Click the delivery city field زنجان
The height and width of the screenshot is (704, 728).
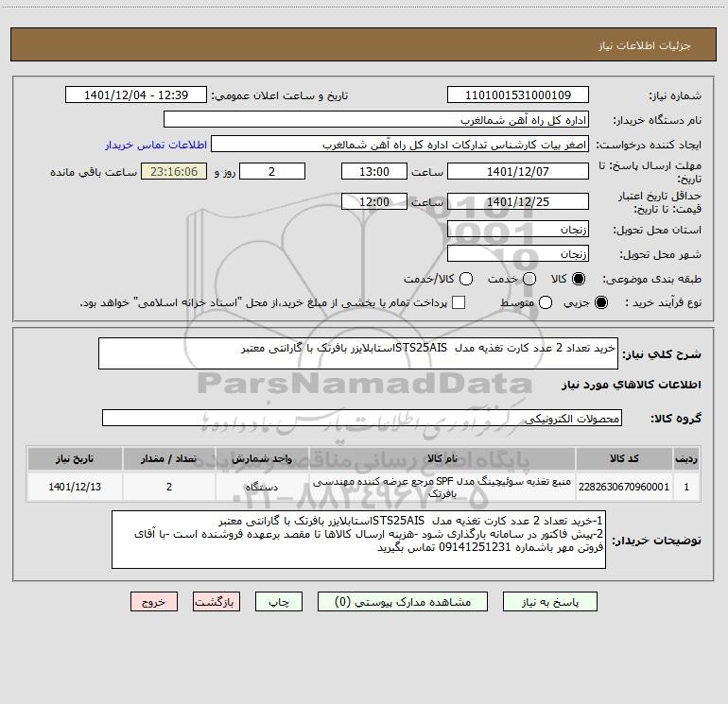tap(518, 254)
